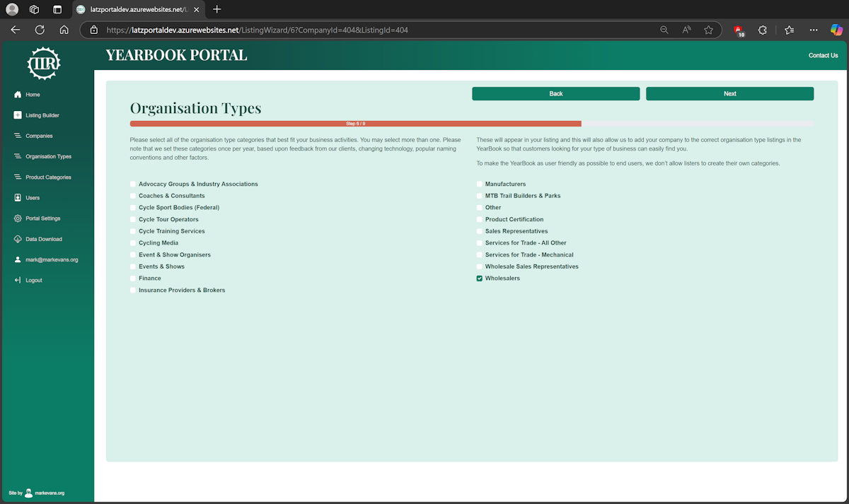Check Events & Shows
Viewport: 849px width, 504px height.
(133, 266)
